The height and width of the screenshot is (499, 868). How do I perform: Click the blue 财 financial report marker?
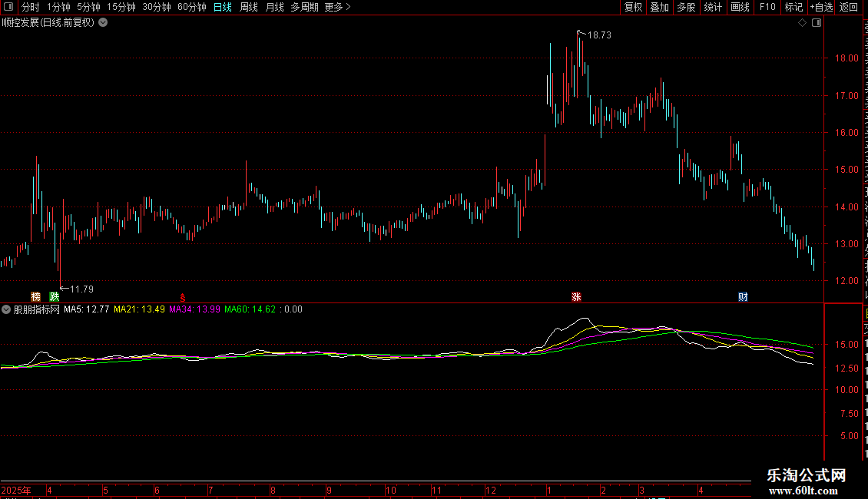(743, 297)
